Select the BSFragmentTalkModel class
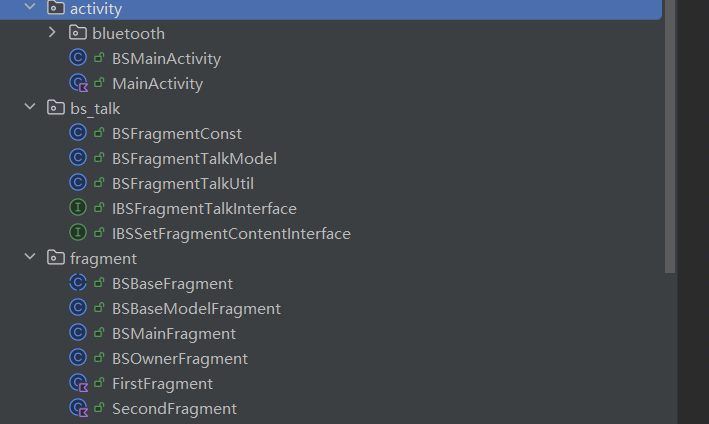Viewport: 709px width, 424px height. click(194, 159)
